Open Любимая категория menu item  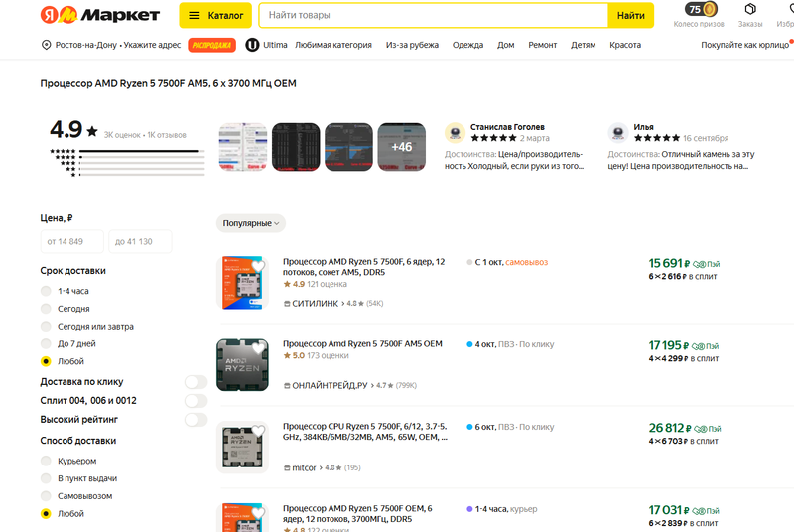pos(333,45)
